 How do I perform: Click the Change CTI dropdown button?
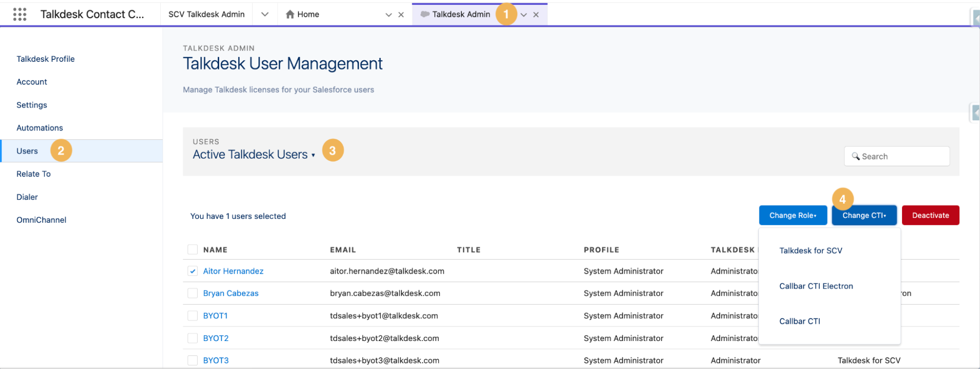(864, 215)
